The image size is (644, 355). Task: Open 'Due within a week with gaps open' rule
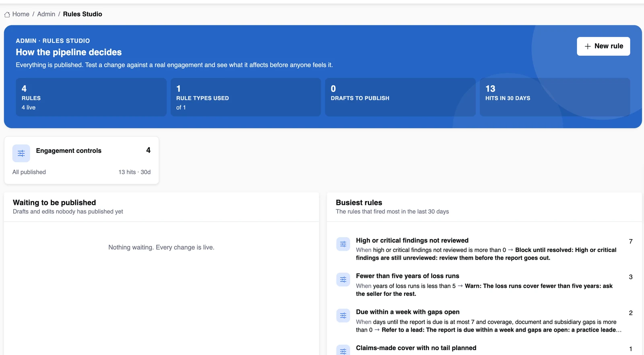pyautogui.click(x=408, y=312)
